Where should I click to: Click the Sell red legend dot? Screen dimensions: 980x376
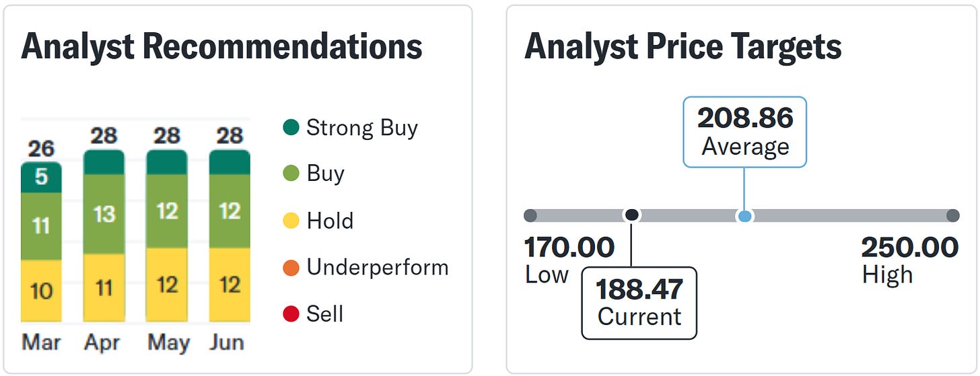(291, 314)
